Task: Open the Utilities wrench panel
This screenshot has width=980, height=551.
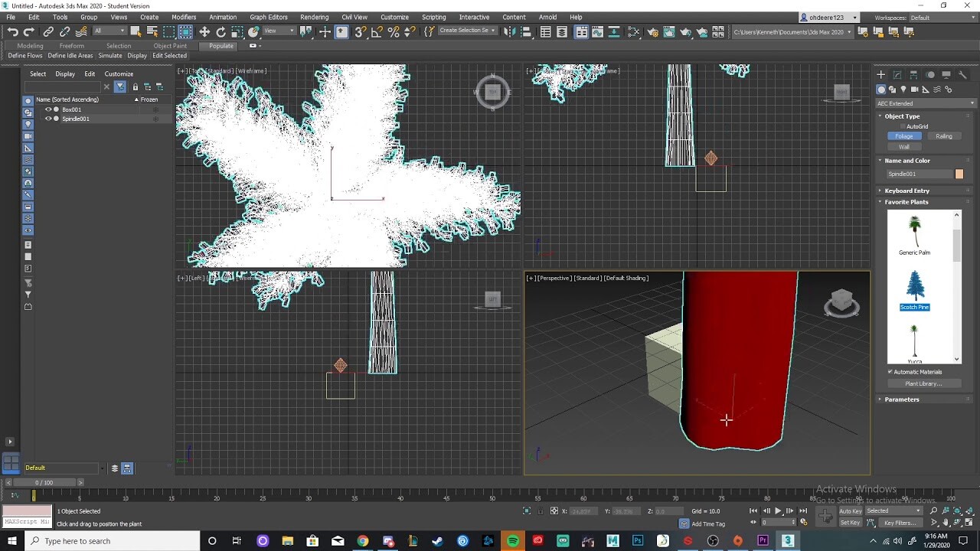Action: (963, 74)
